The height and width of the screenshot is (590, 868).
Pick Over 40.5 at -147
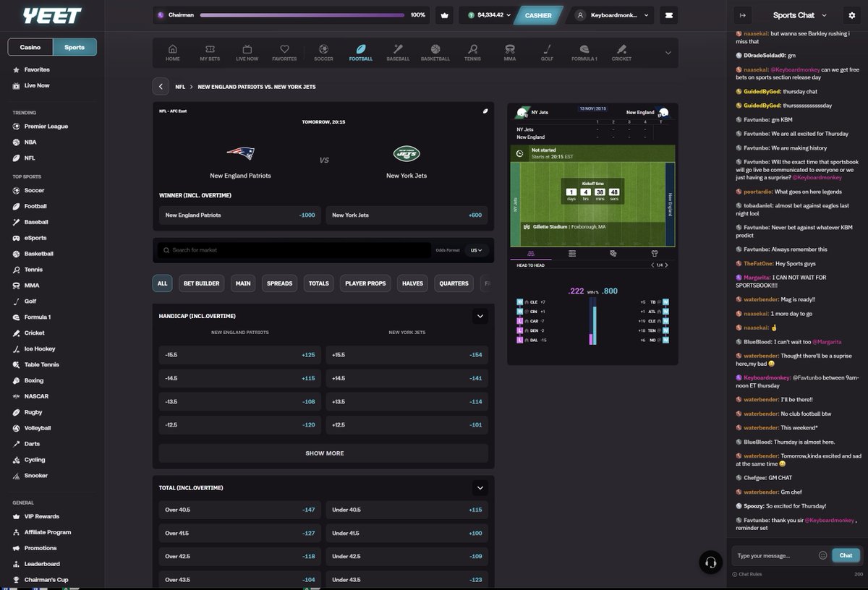[240, 510]
